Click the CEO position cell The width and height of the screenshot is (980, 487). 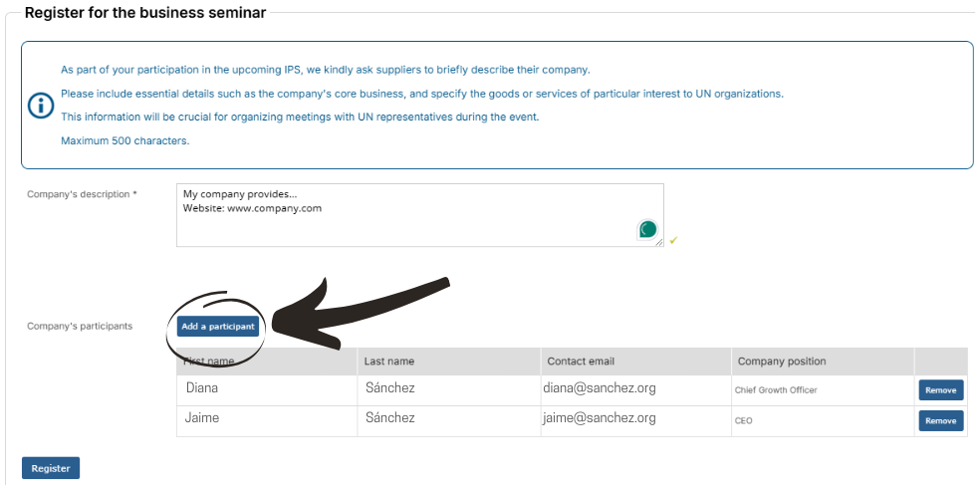pos(823,420)
